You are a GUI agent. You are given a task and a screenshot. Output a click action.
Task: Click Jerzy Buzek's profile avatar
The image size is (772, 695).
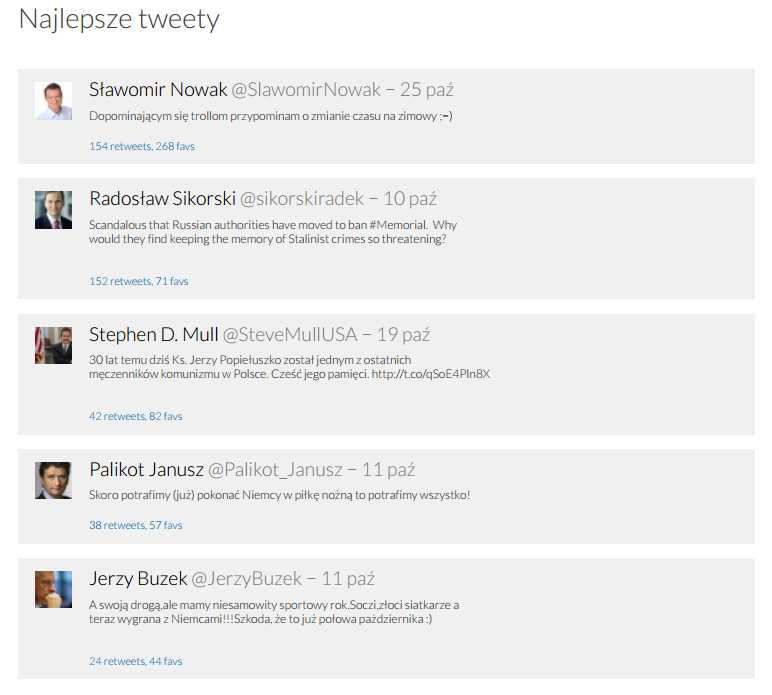pos(53,589)
